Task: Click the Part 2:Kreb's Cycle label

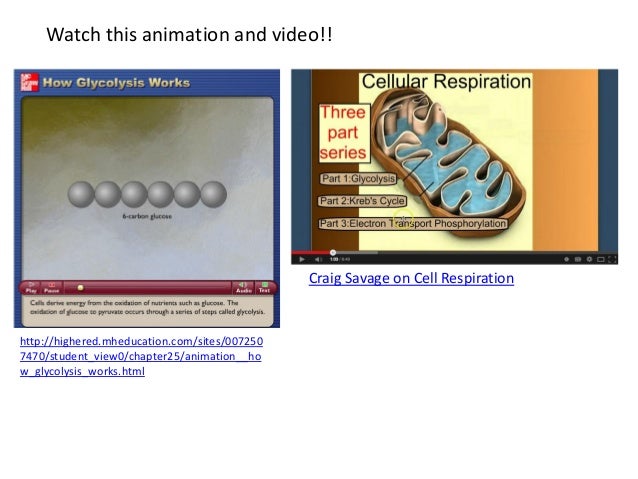Action: 362,201
